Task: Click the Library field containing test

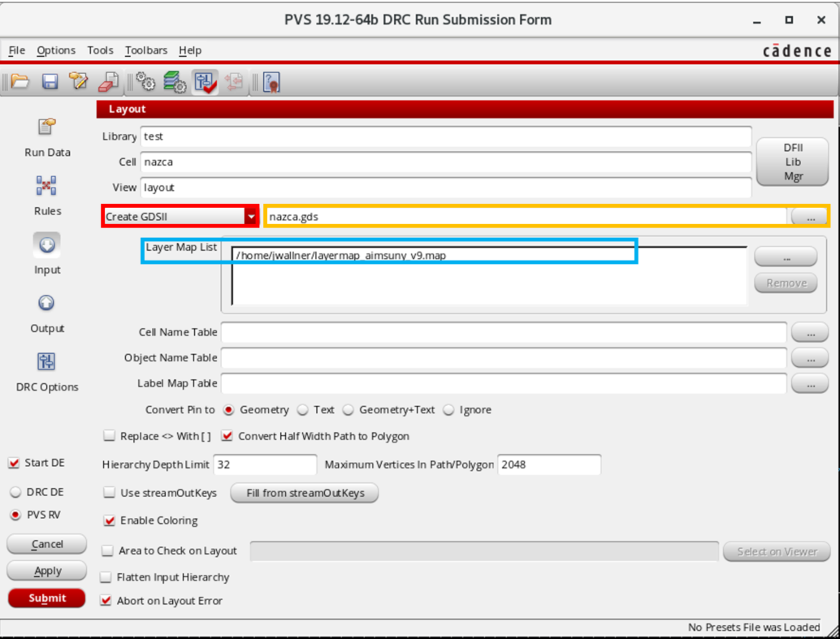Action: point(446,136)
